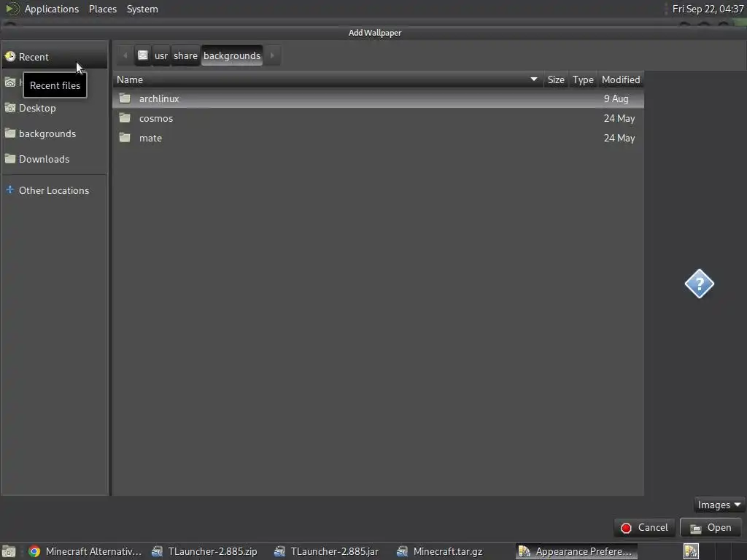Open Other Locations in sidebar
The width and height of the screenshot is (747, 560).
[54, 190]
